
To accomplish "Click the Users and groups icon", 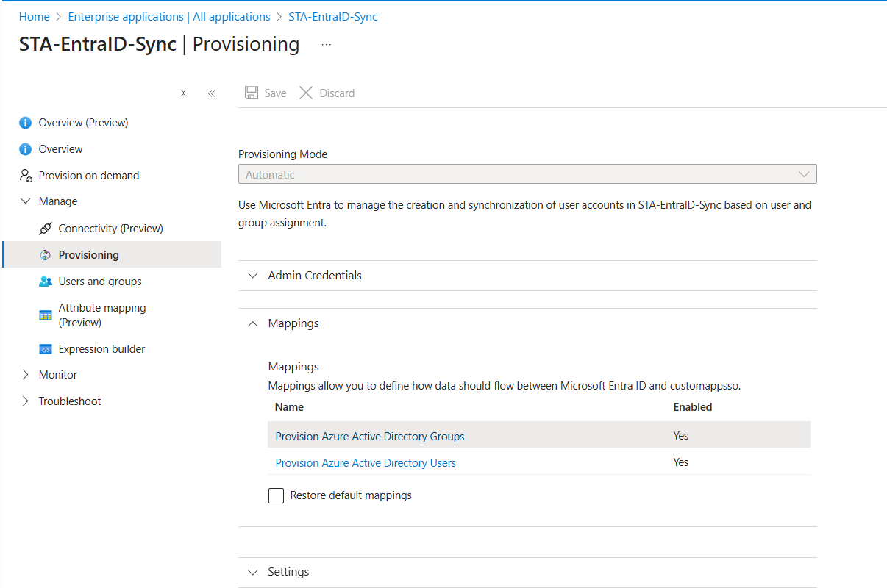I will pos(46,282).
